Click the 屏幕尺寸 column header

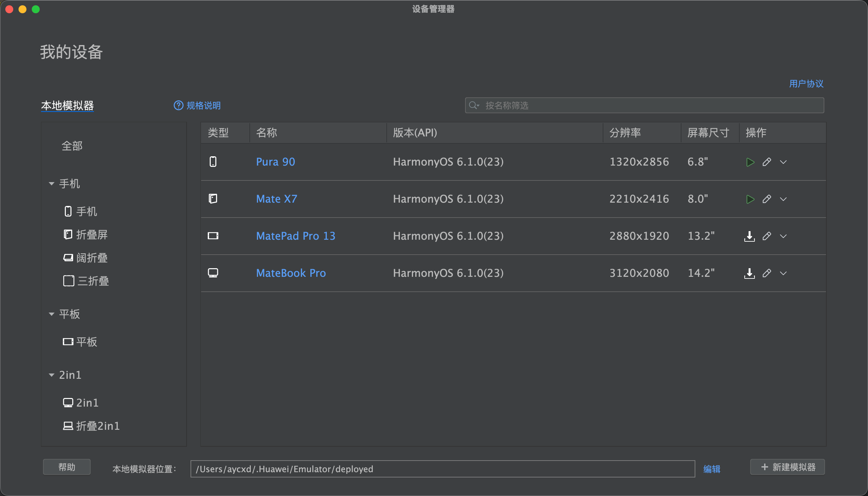pos(710,133)
